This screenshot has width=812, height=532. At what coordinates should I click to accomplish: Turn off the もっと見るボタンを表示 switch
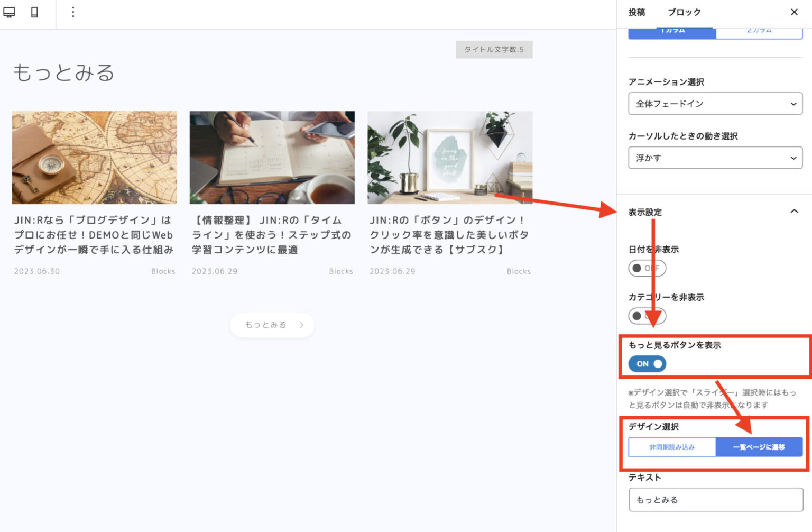[647, 364]
